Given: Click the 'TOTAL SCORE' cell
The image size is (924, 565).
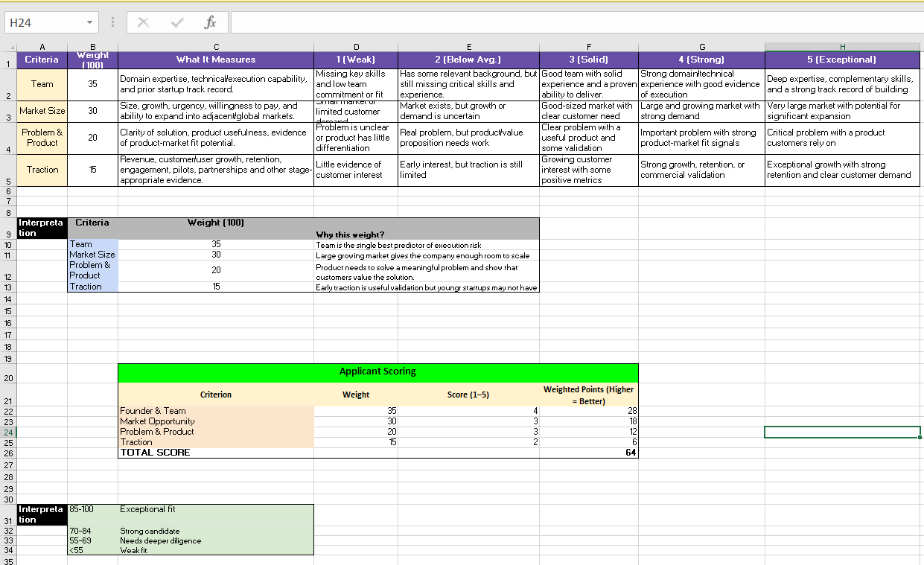Looking at the screenshot, I should point(216,453).
